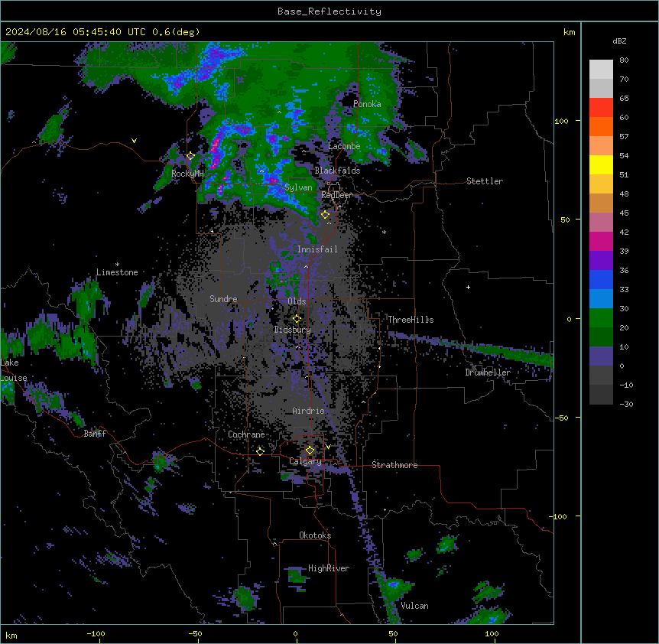The image size is (659, 644).
Task: Click the asterisk marker above Limestone label
Action: (117, 265)
